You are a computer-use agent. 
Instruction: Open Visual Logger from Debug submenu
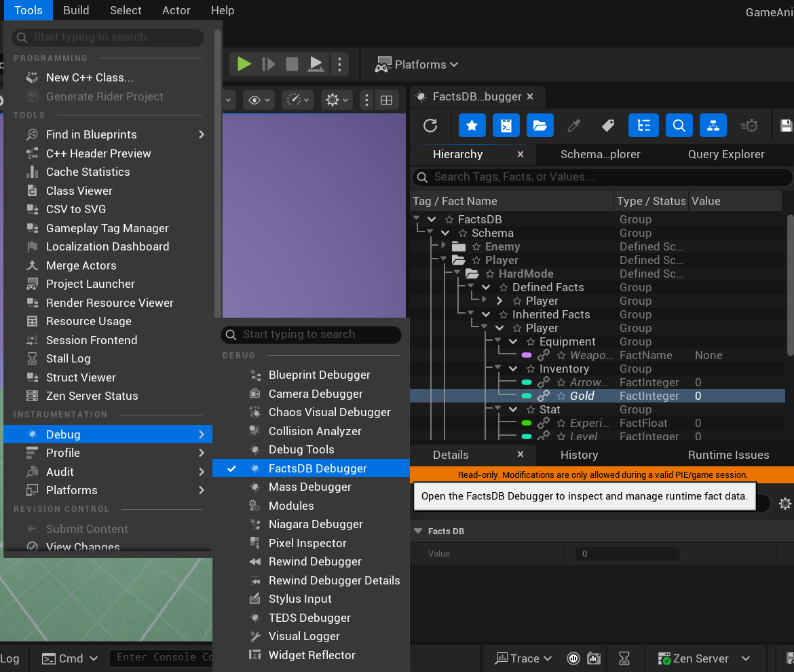coord(311,637)
